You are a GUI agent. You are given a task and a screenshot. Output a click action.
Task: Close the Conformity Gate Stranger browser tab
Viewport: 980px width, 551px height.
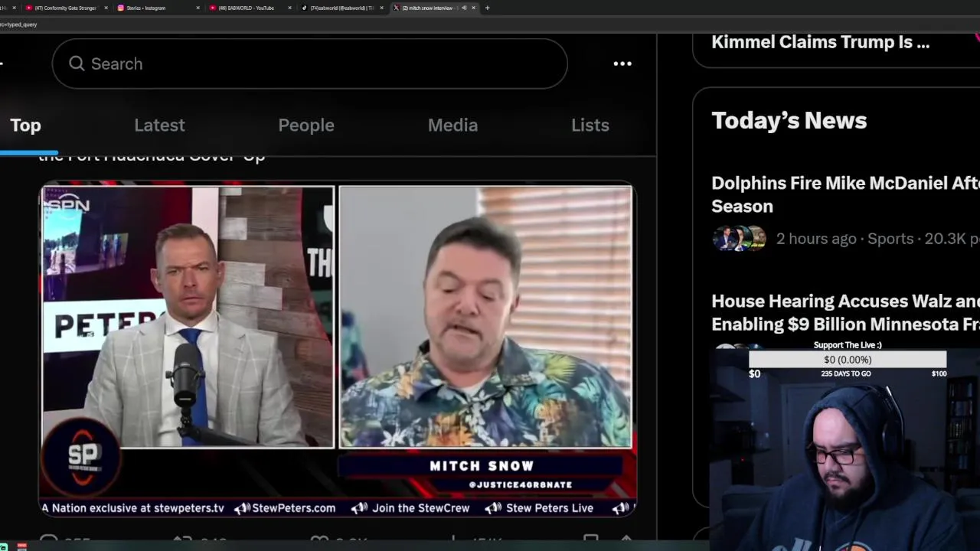[106, 8]
